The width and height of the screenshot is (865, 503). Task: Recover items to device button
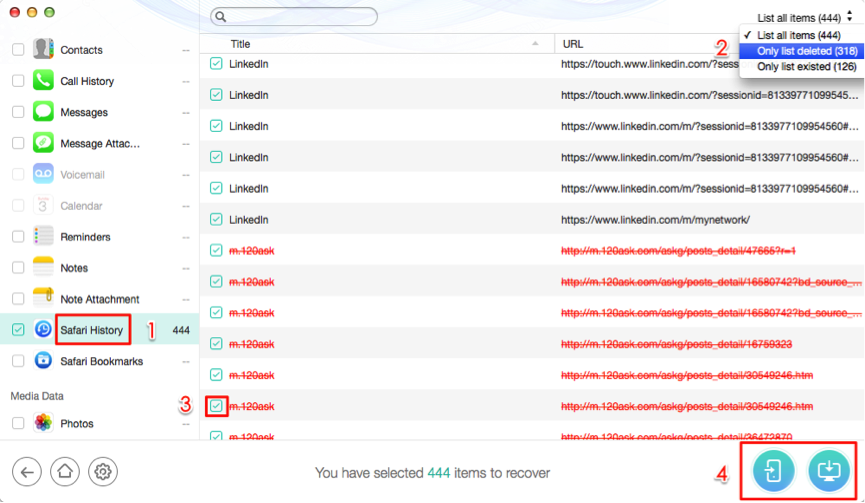(773, 471)
